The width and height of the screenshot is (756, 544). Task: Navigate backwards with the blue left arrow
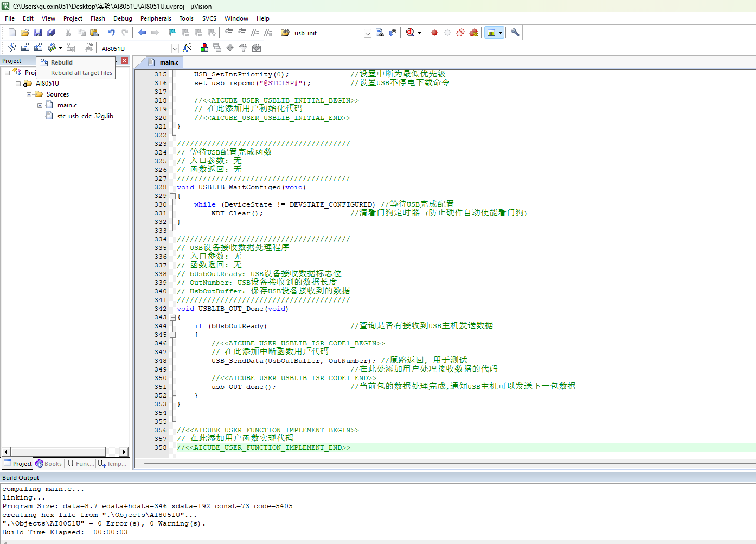coord(142,33)
